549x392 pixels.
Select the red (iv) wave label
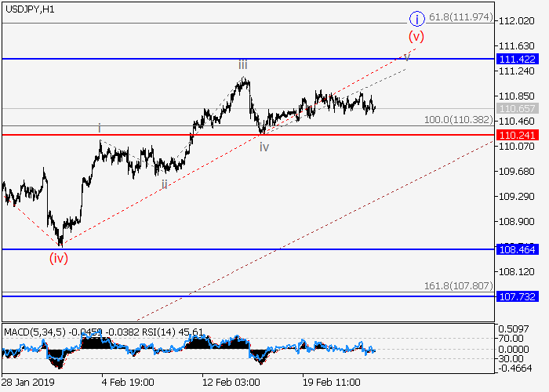[x=58, y=258]
